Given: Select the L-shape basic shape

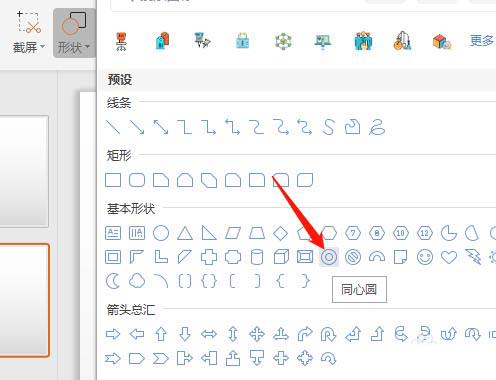Looking at the screenshot, I should pos(161,257).
